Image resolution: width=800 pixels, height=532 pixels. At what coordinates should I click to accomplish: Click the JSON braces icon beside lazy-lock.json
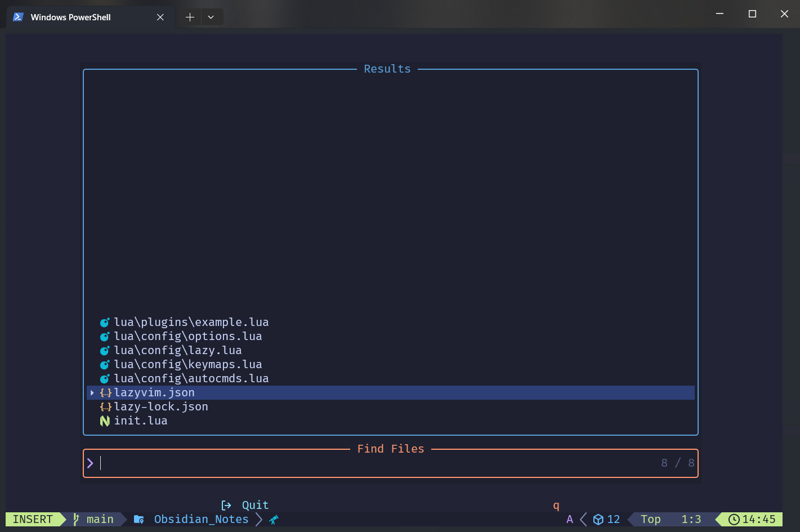pos(105,407)
